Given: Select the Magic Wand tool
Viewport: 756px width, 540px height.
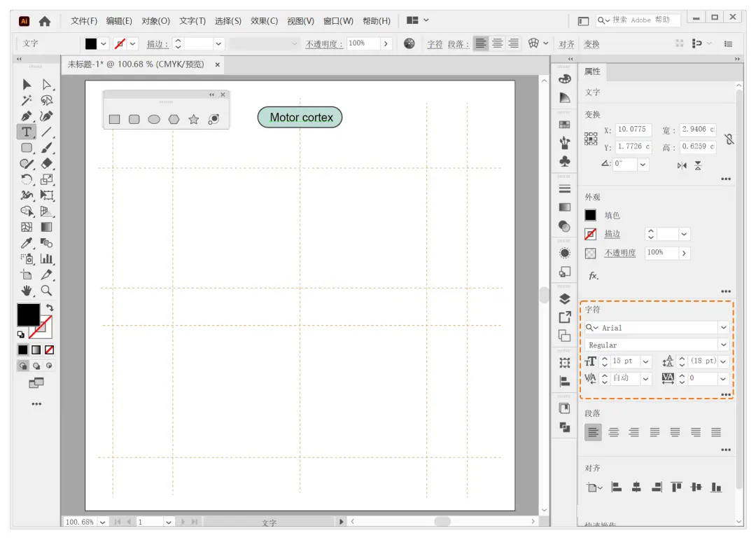Looking at the screenshot, I should [27, 100].
